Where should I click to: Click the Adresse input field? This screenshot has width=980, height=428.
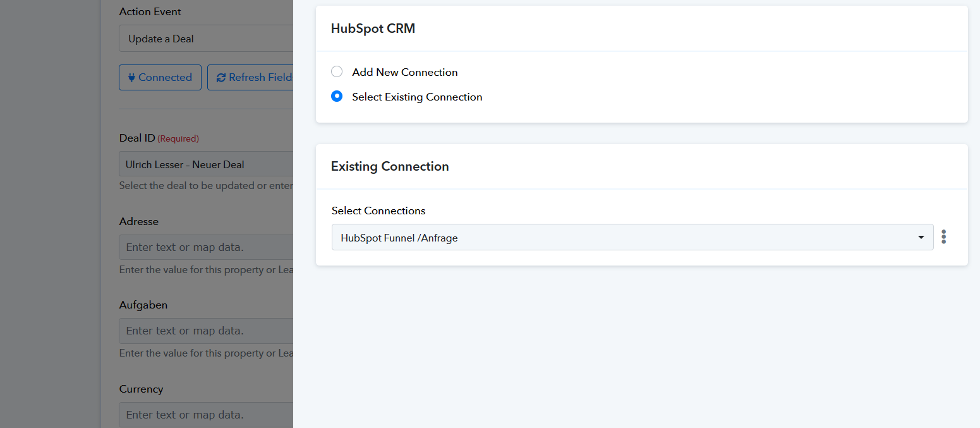[x=206, y=247]
